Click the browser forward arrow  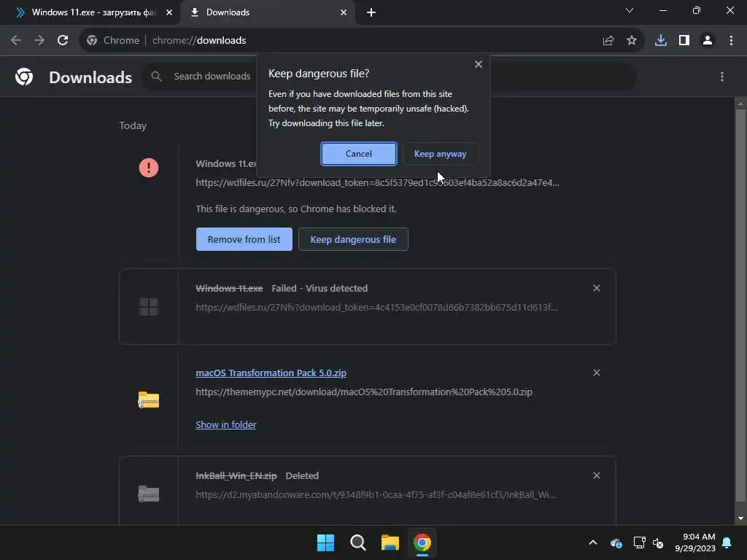click(39, 41)
